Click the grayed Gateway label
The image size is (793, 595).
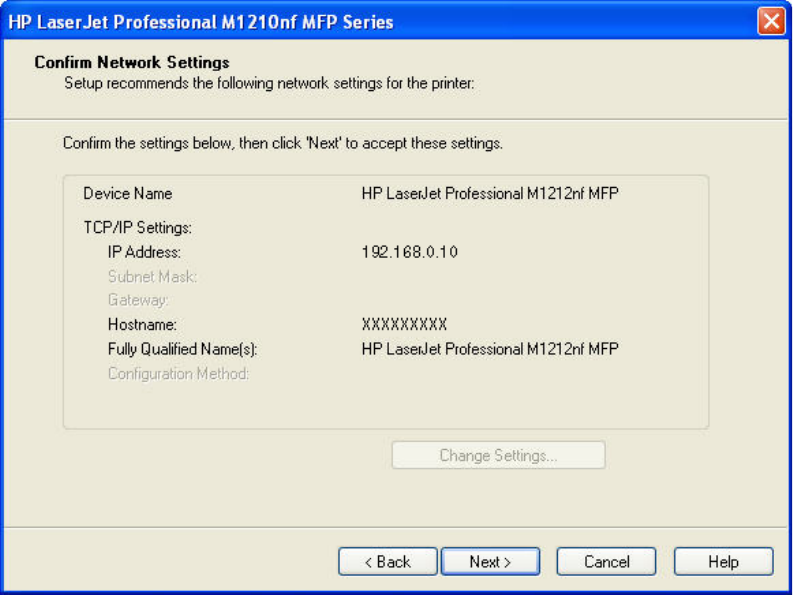click(138, 301)
